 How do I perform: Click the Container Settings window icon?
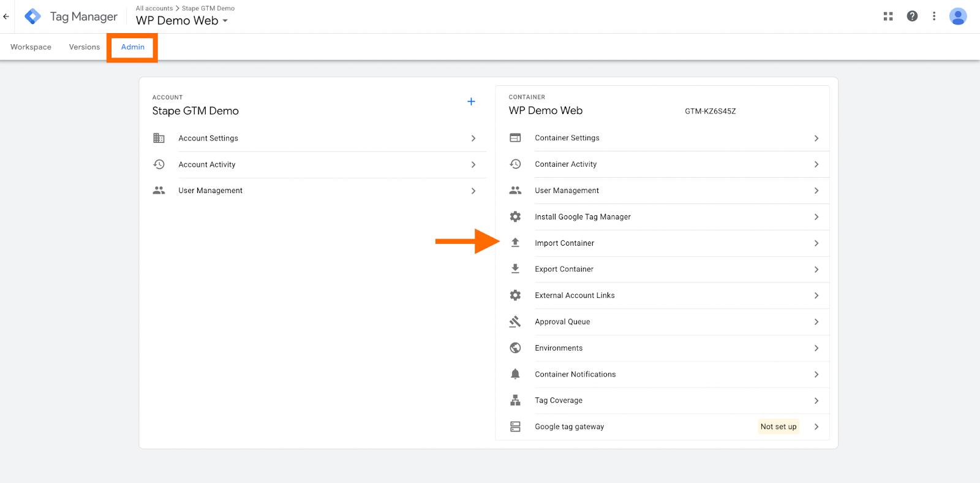(x=515, y=138)
